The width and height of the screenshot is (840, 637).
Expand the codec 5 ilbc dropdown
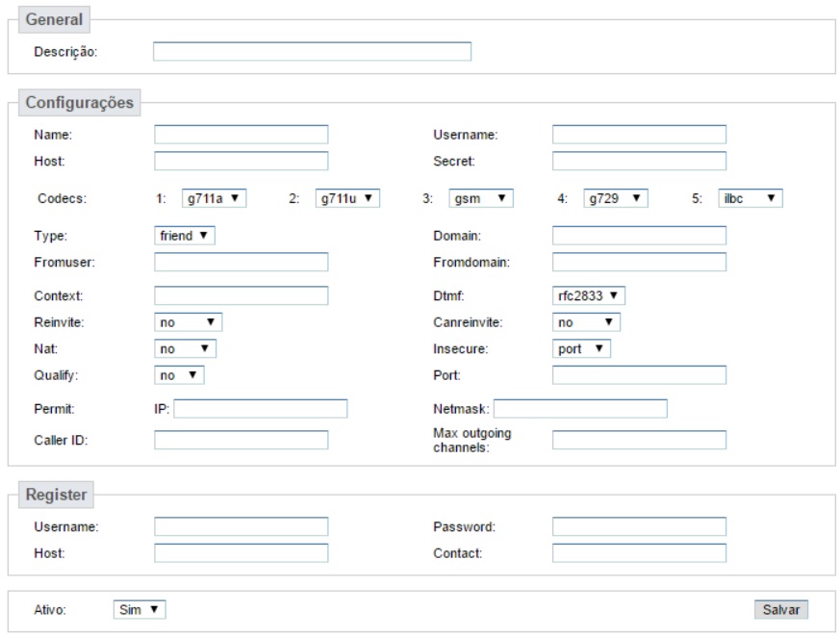click(x=750, y=198)
